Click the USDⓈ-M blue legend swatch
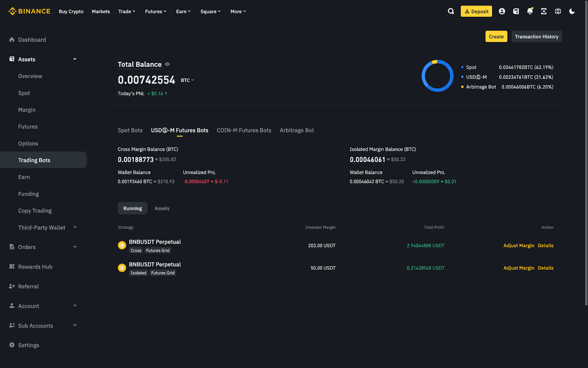Image resolution: width=588 pixels, height=368 pixels. (462, 77)
